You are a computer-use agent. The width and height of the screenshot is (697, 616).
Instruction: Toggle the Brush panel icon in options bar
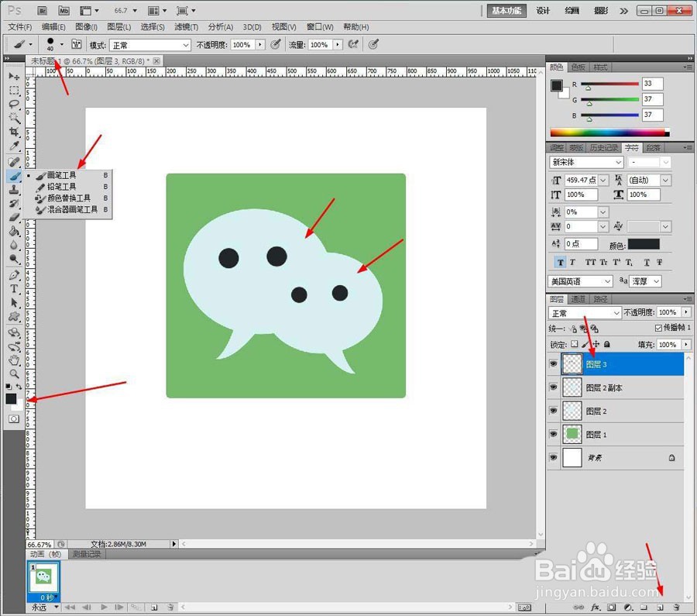(77, 44)
